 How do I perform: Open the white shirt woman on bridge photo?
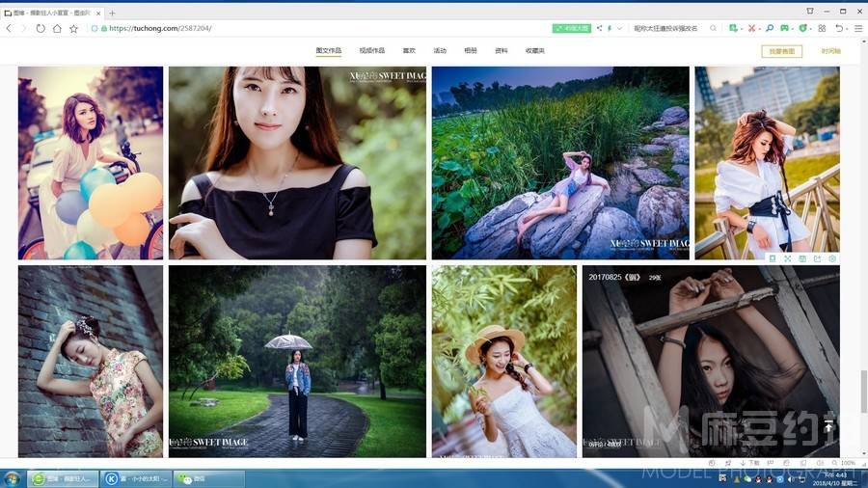(768, 163)
